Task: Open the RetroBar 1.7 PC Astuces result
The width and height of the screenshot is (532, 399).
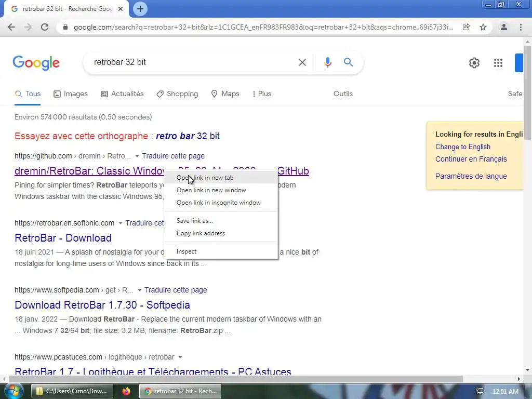Action: (153, 371)
